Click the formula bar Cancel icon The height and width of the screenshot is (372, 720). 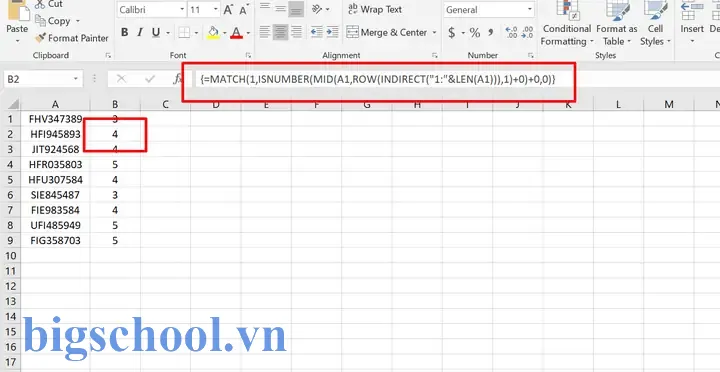click(122, 79)
